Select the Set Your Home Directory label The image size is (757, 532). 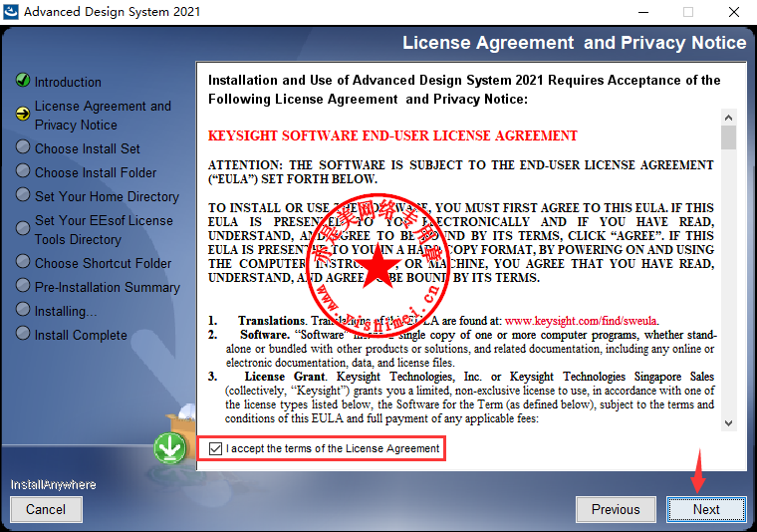(107, 196)
